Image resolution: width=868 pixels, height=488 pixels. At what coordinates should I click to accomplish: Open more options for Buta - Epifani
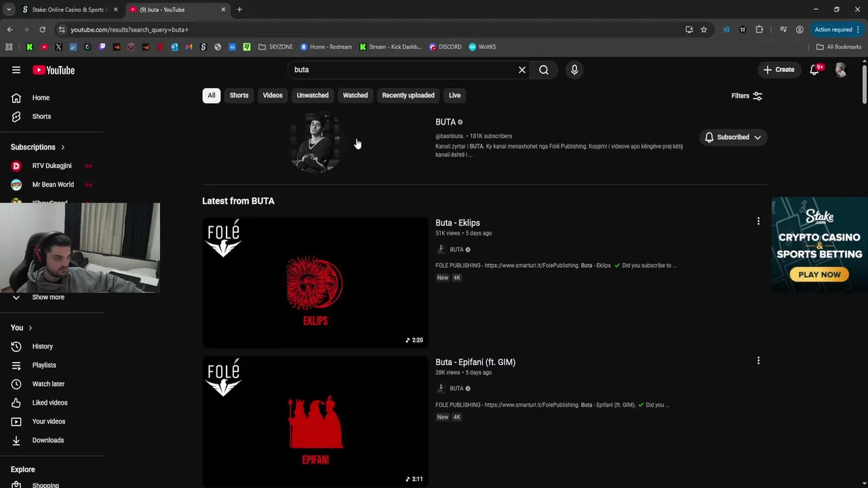click(758, 361)
